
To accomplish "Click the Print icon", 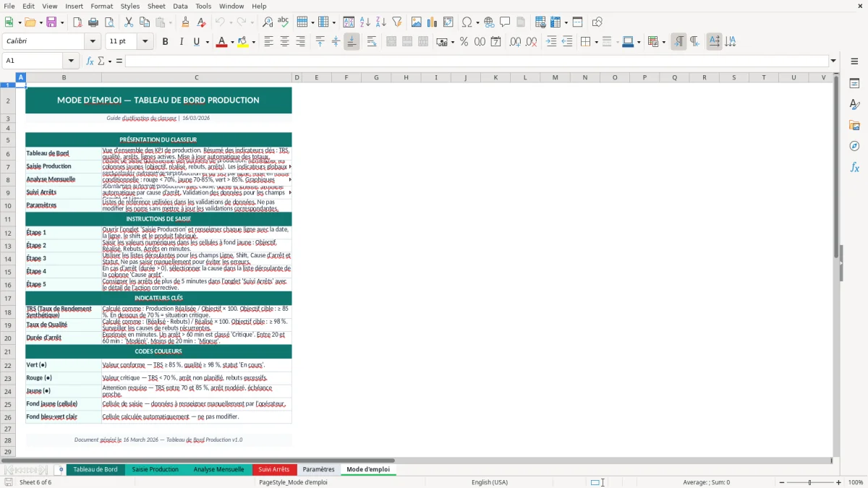I will click(93, 22).
